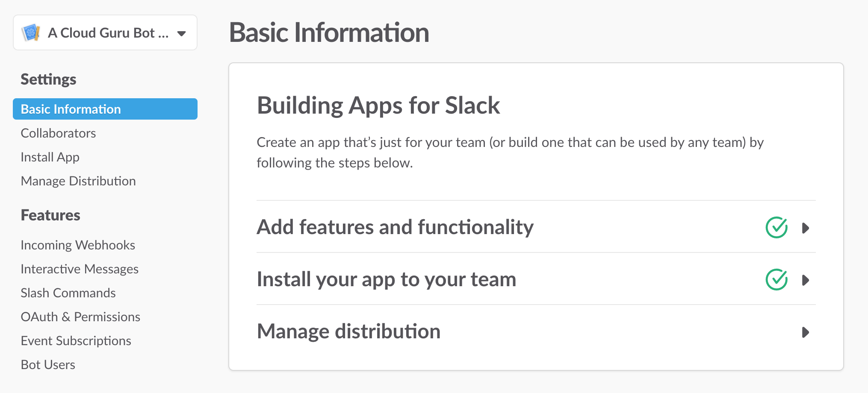Click the Install your app to your team heading
The image size is (868, 393).
click(387, 279)
